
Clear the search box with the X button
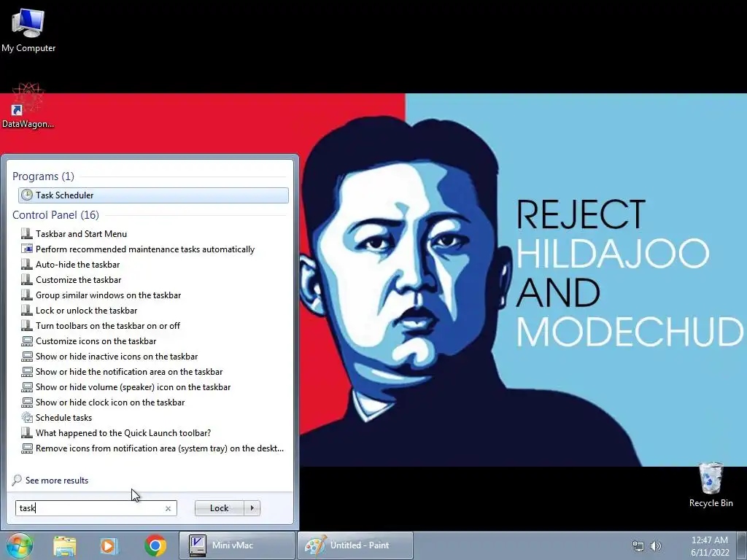point(169,508)
